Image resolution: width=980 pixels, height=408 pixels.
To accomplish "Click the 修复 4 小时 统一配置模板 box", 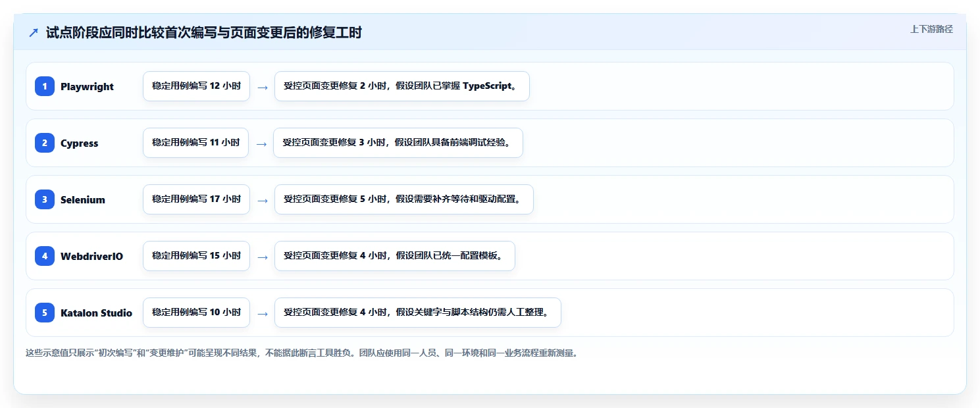I will tap(395, 256).
